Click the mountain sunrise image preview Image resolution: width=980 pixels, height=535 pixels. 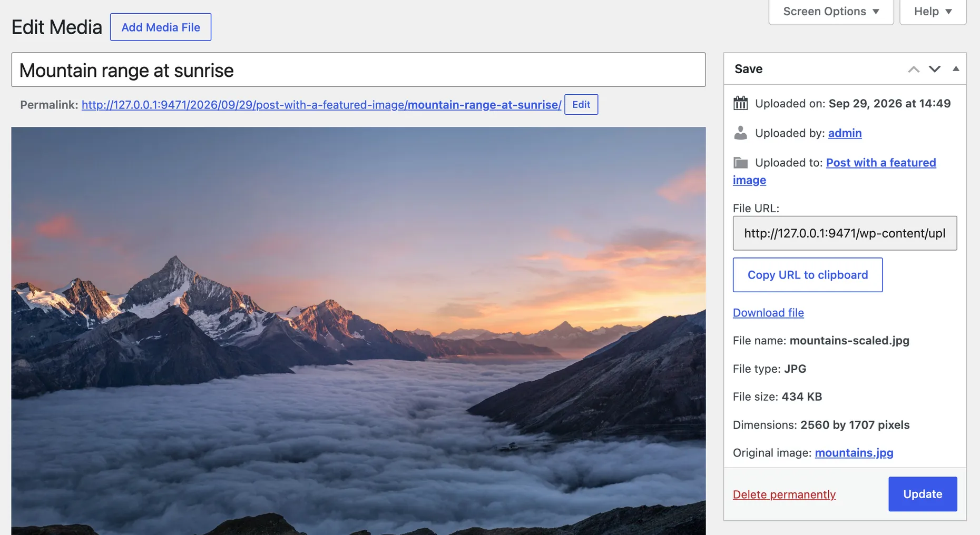[x=358, y=331]
